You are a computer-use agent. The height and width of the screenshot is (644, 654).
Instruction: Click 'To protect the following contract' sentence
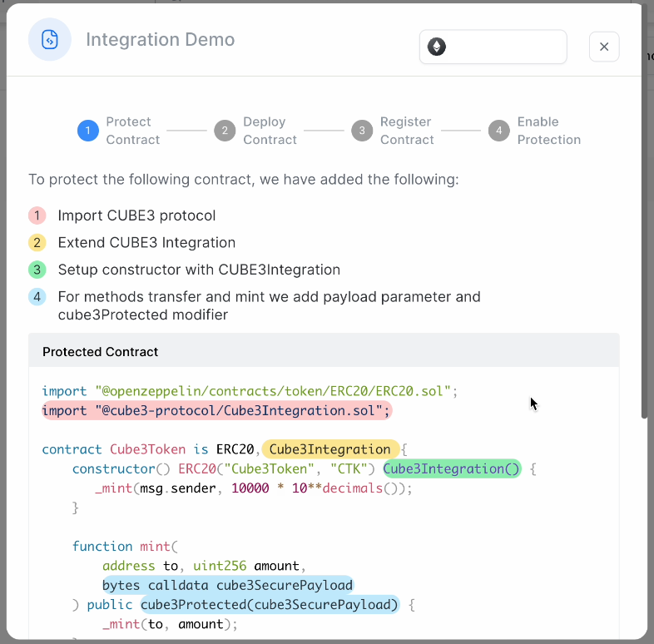click(244, 180)
